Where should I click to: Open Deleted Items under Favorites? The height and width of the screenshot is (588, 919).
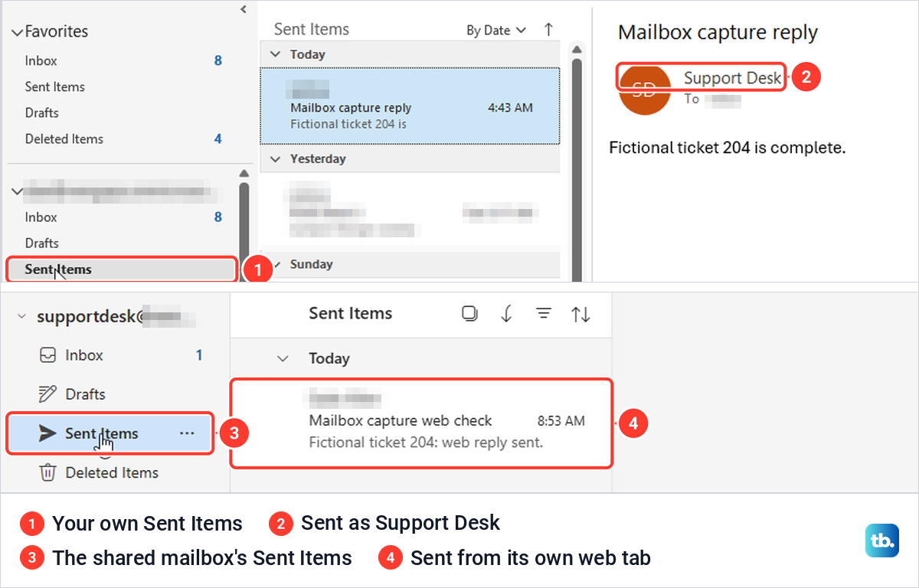(64, 139)
